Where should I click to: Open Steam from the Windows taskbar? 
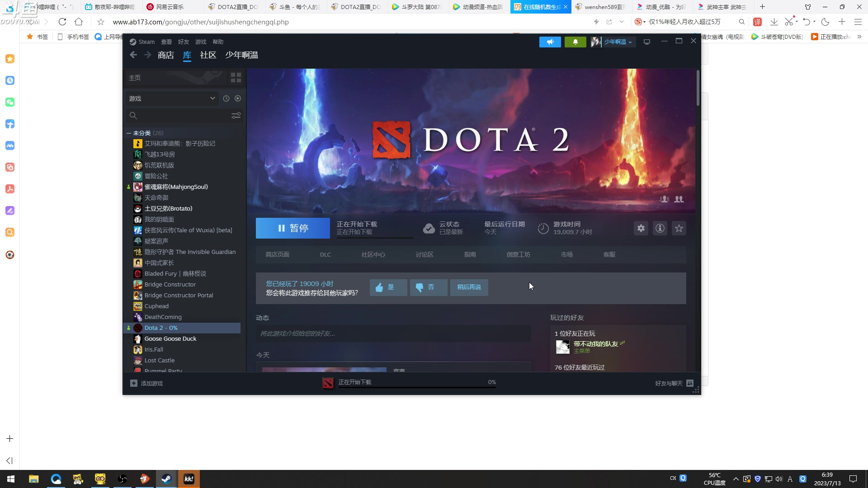(x=166, y=479)
